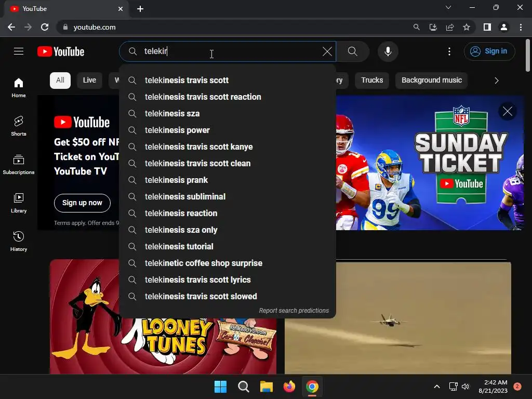Open a new tab with plus button
Image resolution: width=532 pixels, height=399 pixels.
(140, 9)
